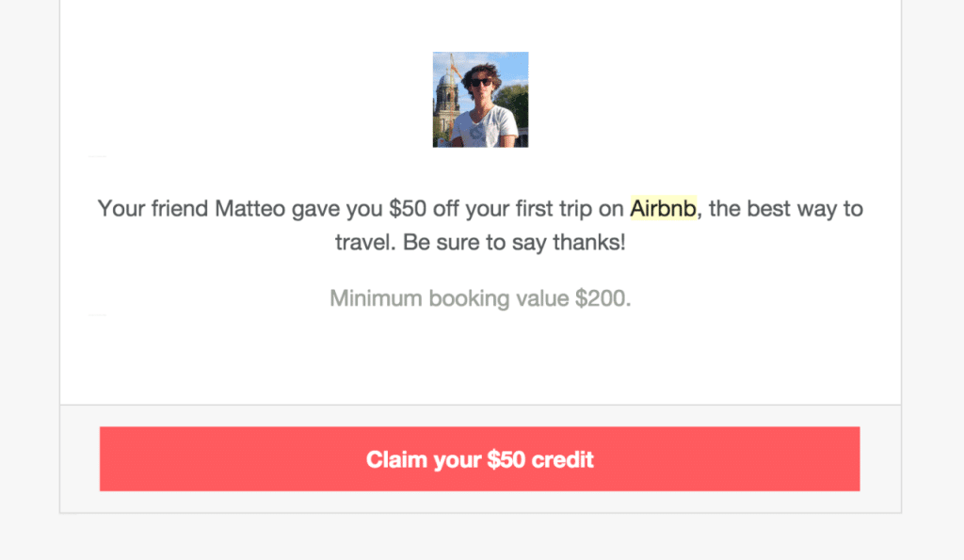
Task: Click the word 'thanks!' ending the message
Action: pyautogui.click(x=589, y=242)
